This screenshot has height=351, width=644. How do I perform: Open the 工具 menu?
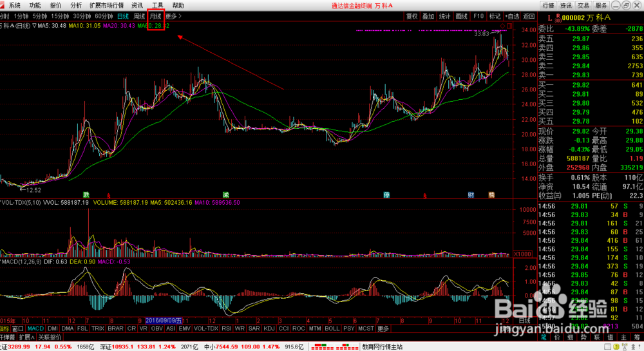157,5
